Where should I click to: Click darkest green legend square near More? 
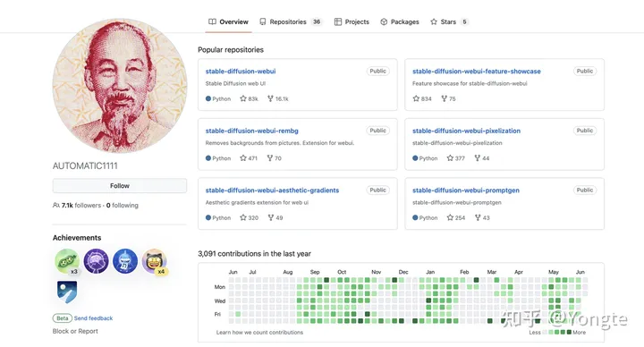click(569, 332)
